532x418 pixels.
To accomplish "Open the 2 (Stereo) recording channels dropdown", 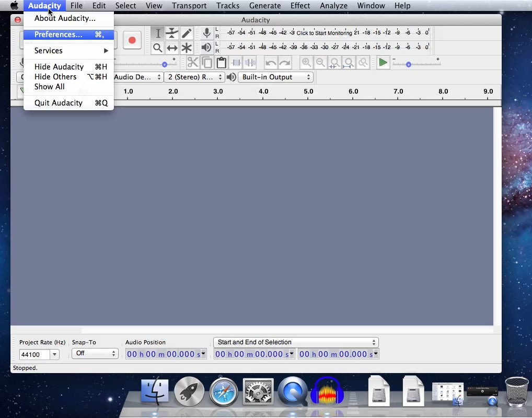I will pyautogui.click(x=194, y=77).
